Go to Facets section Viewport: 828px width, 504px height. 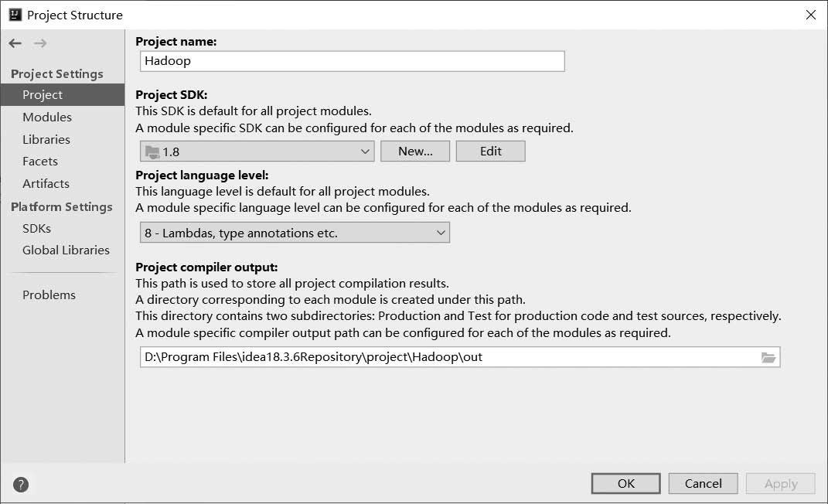coord(40,162)
